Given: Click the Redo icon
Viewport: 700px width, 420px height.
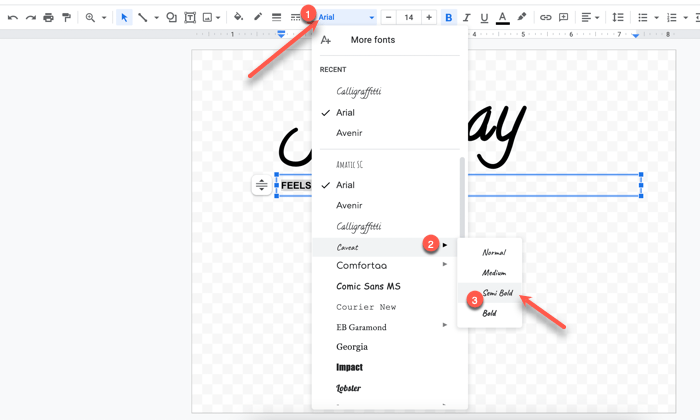Looking at the screenshot, I should [30, 17].
